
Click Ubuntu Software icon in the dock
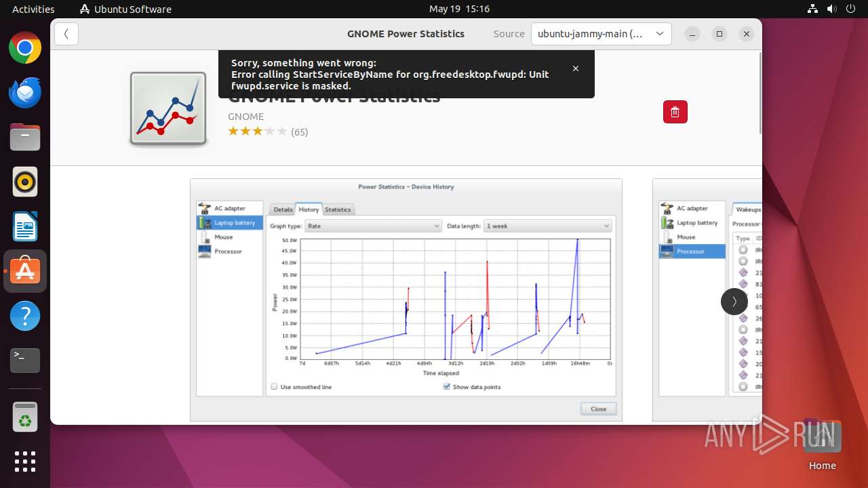(x=25, y=271)
